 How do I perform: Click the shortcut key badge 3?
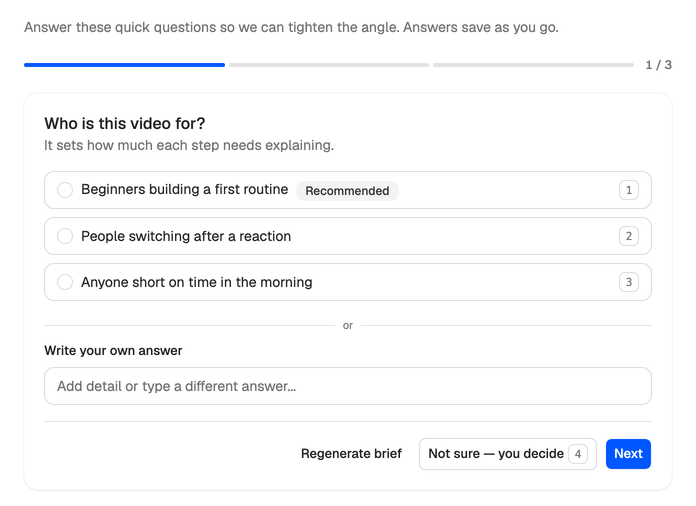629,282
